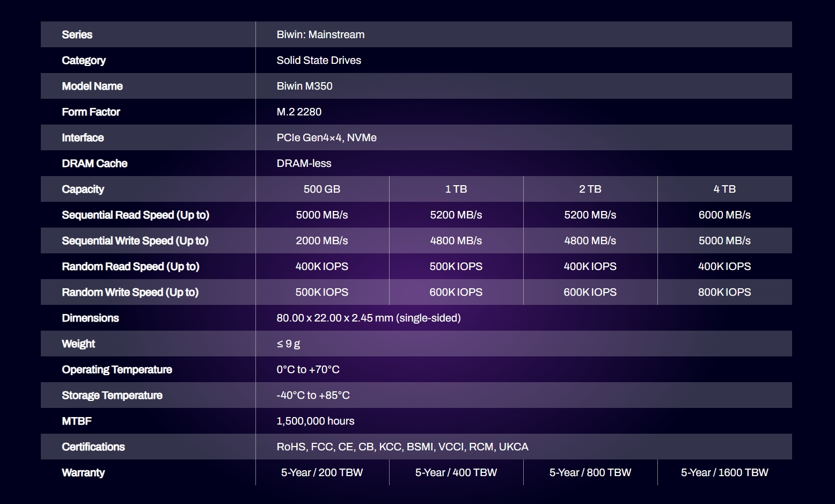835x504 pixels.
Task: Click 2 TB random write '600K IOPS'
Action: coord(590,292)
